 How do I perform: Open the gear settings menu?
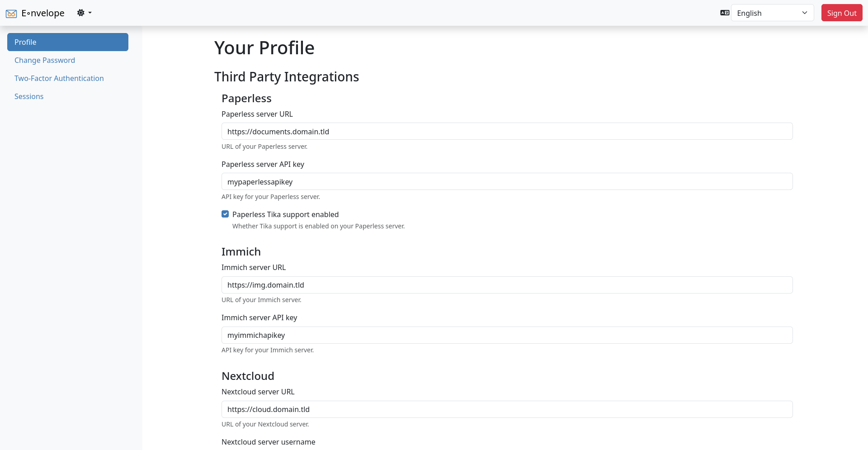(81, 13)
